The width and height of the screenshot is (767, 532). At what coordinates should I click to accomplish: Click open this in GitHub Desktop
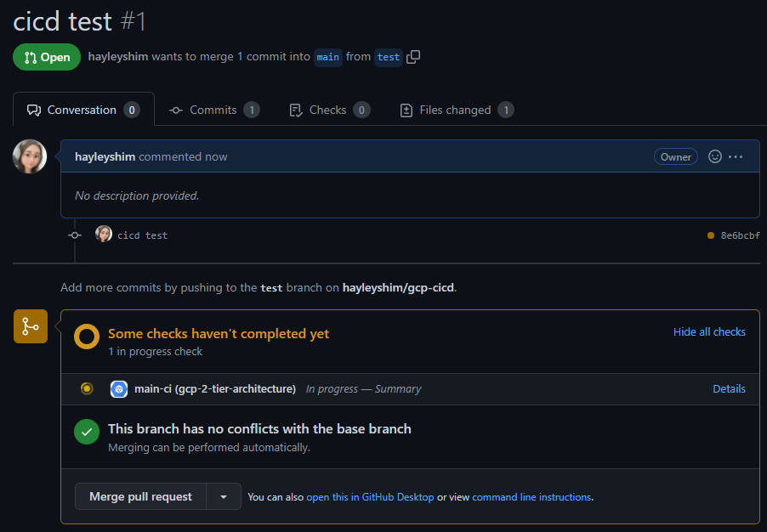point(370,497)
